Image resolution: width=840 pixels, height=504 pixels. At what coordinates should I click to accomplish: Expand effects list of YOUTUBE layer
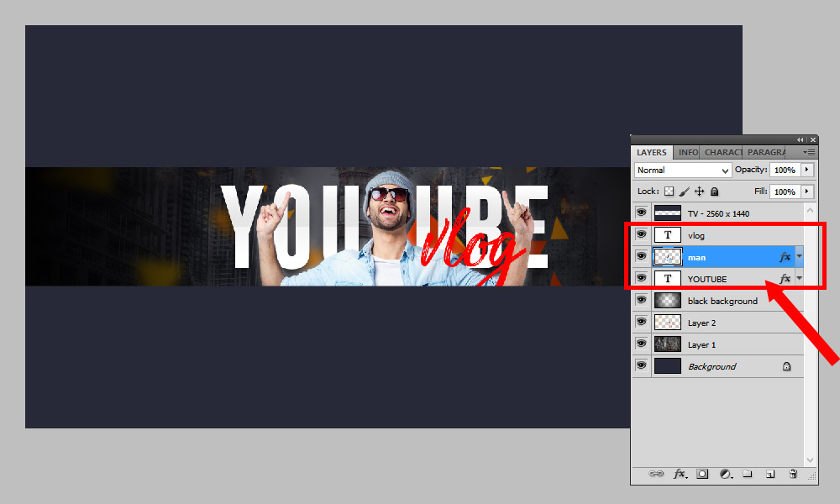(x=799, y=279)
